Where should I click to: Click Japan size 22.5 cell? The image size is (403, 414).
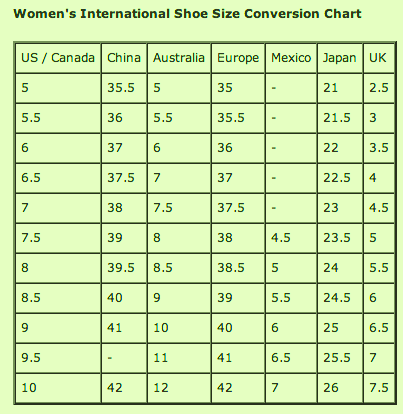tap(340, 178)
